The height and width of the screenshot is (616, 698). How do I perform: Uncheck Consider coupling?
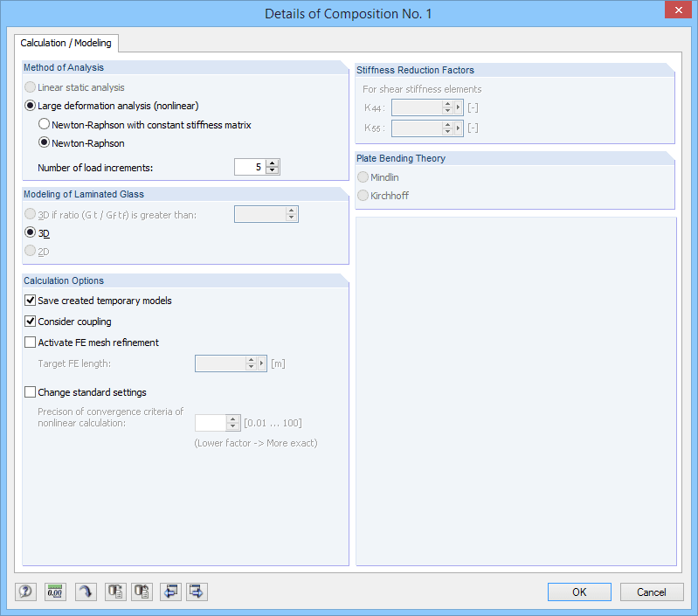[x=31, y=322]
